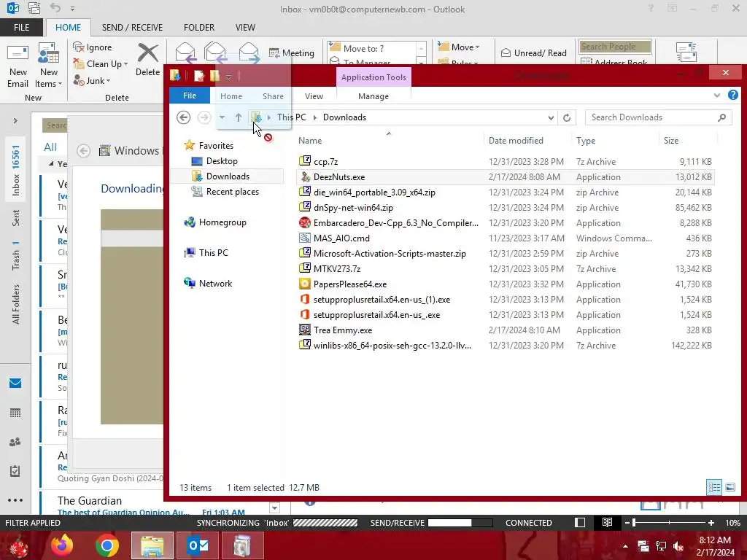Sort files by Name column header

click(x=310, y=141)
